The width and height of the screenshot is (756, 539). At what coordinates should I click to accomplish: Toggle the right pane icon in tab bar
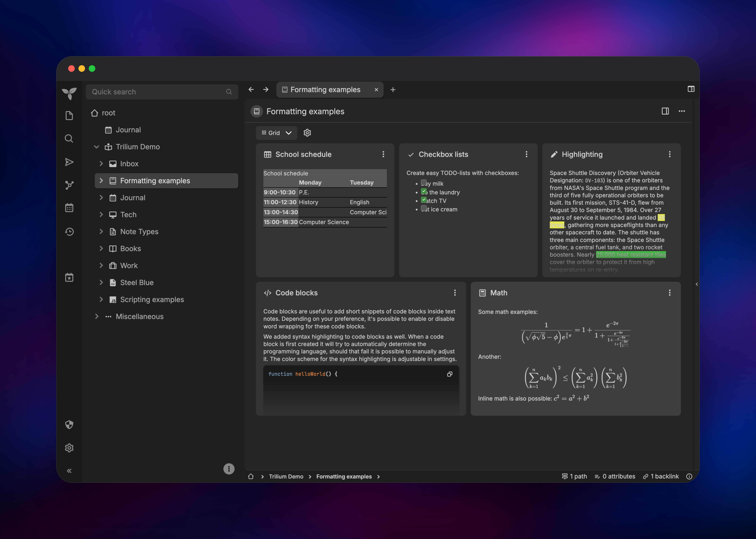pos(691,89)
